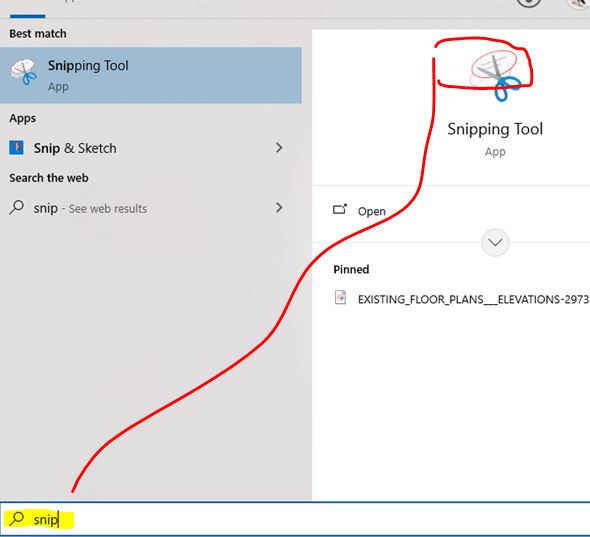
Task: Click the 'Best match' heading
Action: (x=38, y=34)
